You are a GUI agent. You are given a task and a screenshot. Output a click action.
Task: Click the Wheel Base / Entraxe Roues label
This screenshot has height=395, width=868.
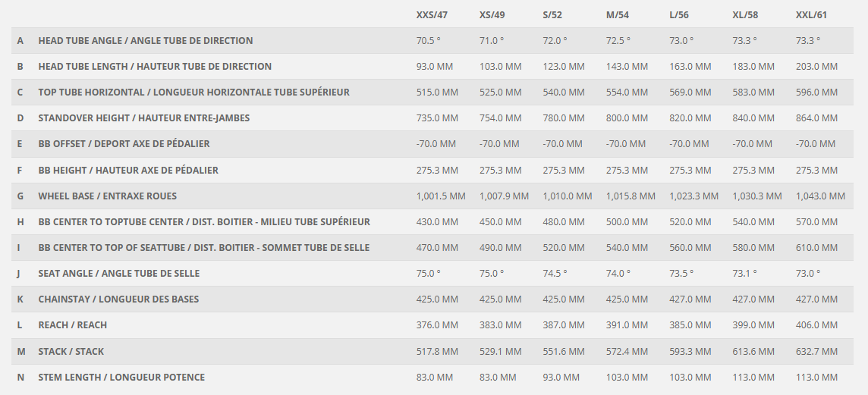[x=108, y=196]
